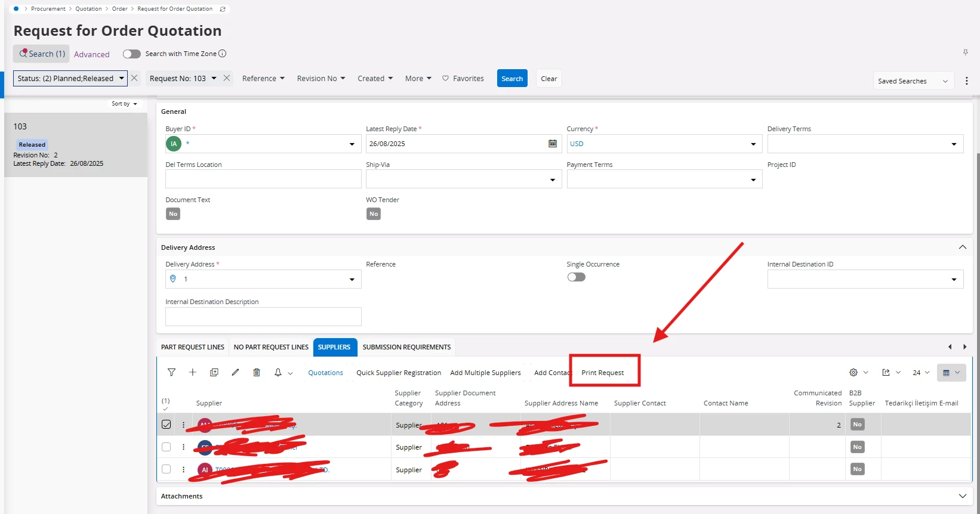
Task: Select the SUPPLIERS tab
Action: (334, 347)
